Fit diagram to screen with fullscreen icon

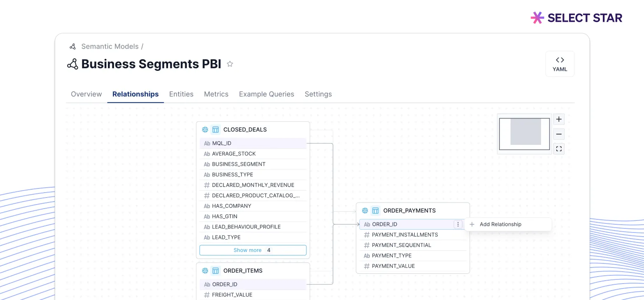coord(559,149)
